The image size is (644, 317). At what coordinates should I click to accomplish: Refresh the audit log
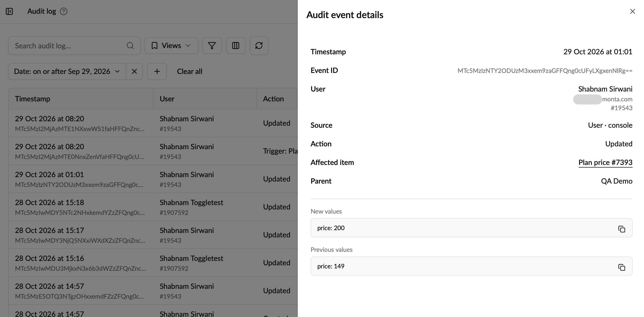point(259,46)
